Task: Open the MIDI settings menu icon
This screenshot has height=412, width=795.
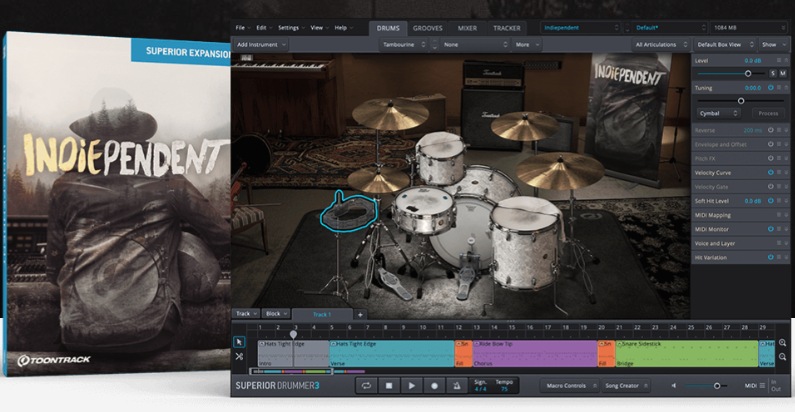Action: (762, 386)
